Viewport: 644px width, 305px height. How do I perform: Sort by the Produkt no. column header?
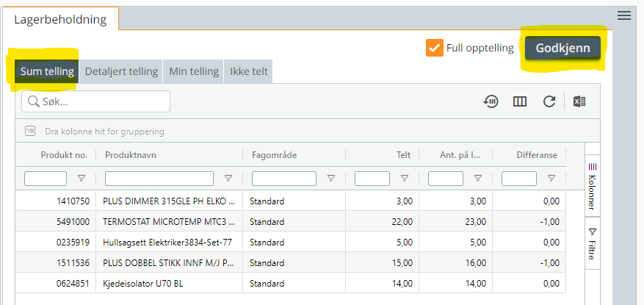(64, 155)
